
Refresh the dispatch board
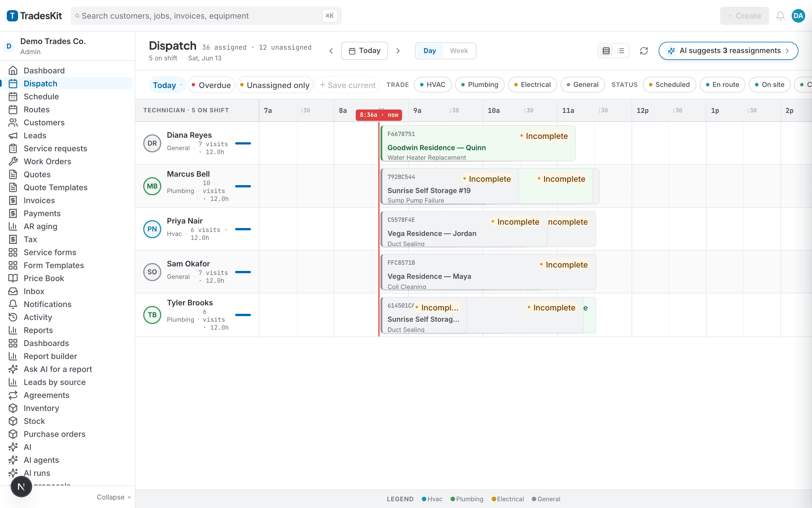(x=644, y=51)
